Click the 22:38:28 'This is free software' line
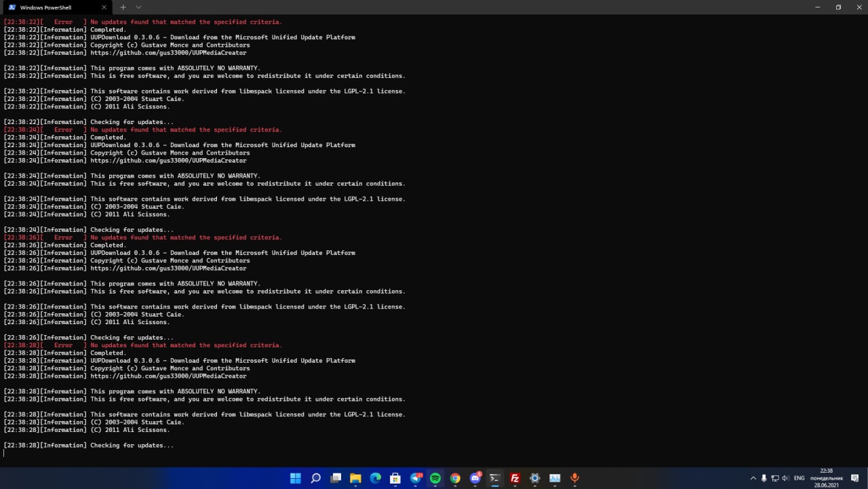 pyautogui.click(x=204, y=399)
